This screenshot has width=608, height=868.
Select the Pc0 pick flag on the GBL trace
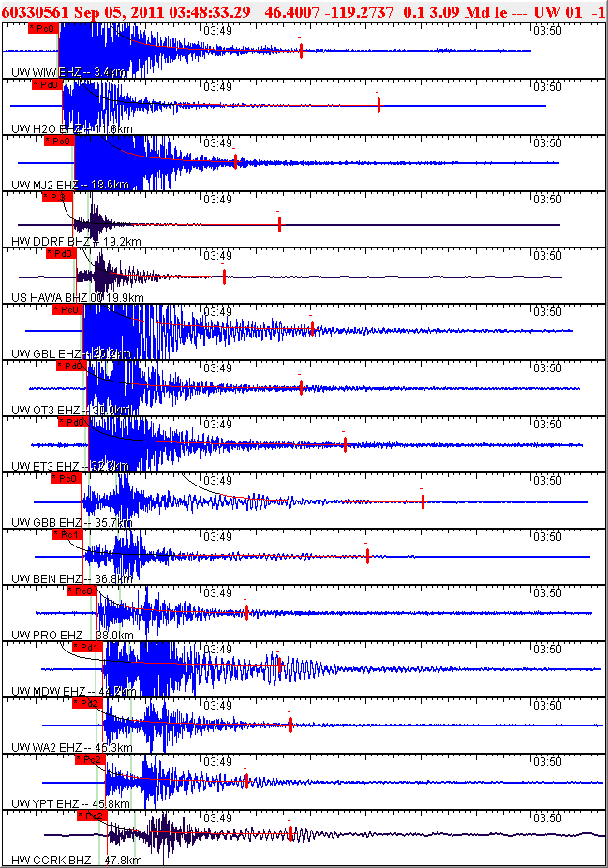pyautogui.click(x=67, y=310)
